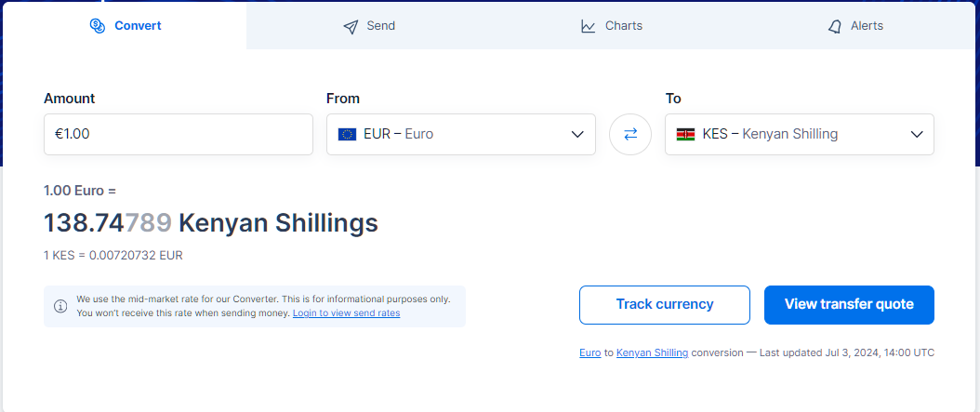Expand the To currency chevron
Screen dimensions: 980x412
(917, 135)
